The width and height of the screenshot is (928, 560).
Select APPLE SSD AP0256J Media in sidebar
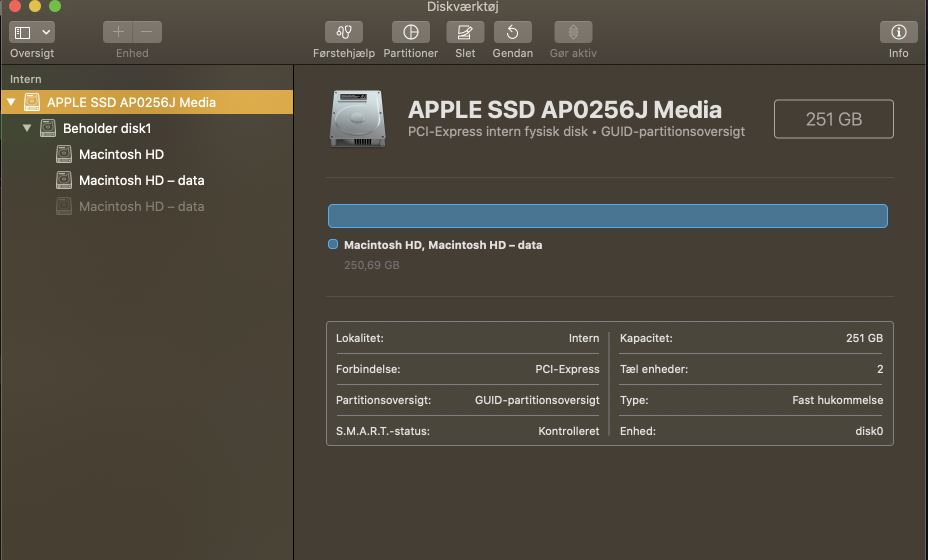pyautogui.click(x=147, y=102)
